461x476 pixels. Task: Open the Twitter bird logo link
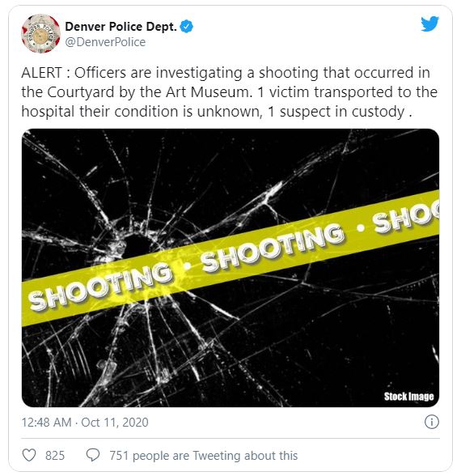point(429,23)
